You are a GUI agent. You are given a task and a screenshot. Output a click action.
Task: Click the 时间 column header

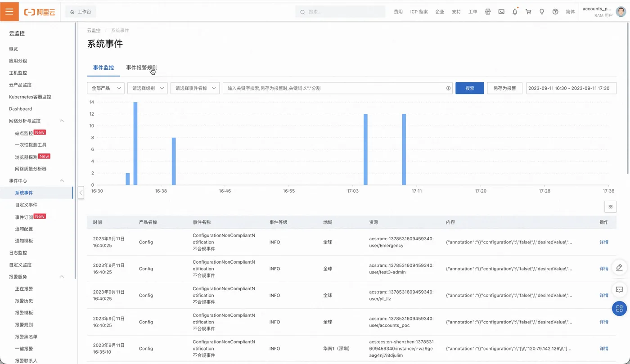(x=98, y=222)
